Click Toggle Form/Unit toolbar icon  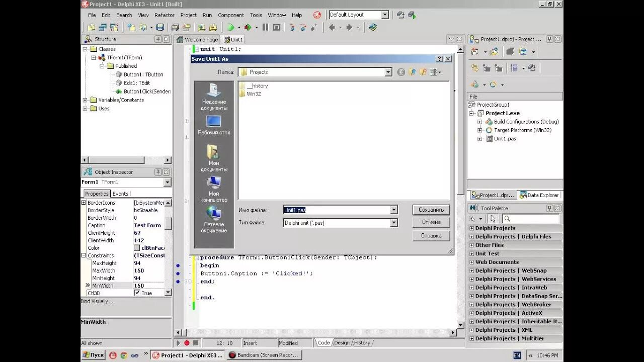click(114, 27)
